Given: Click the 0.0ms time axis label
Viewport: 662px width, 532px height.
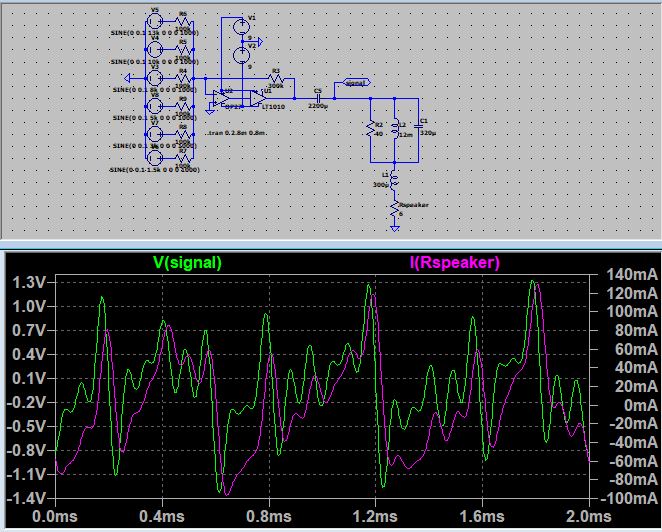Looking at the screenshot, I should 55,516.
